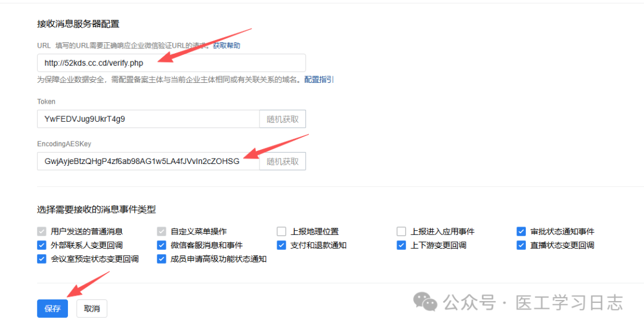Uncheck 成员申请高级功能状态通知 checkbox

coord(162,259)
